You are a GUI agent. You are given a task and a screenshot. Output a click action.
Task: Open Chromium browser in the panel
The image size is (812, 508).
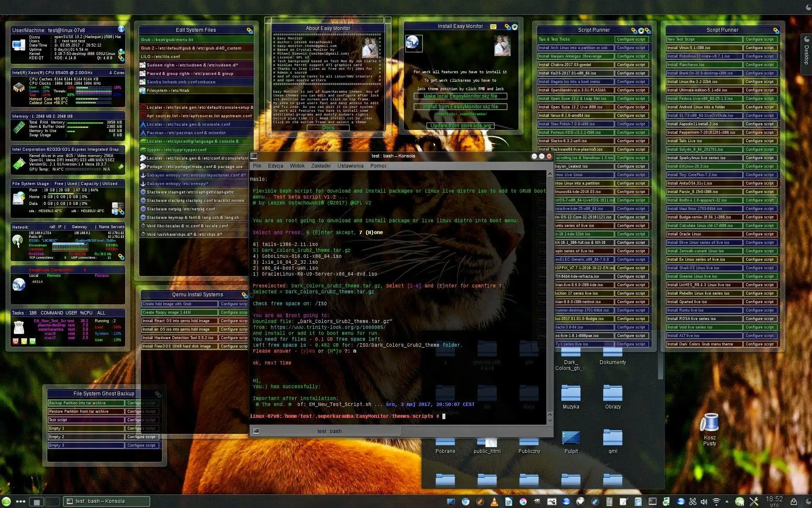point(466,502)
